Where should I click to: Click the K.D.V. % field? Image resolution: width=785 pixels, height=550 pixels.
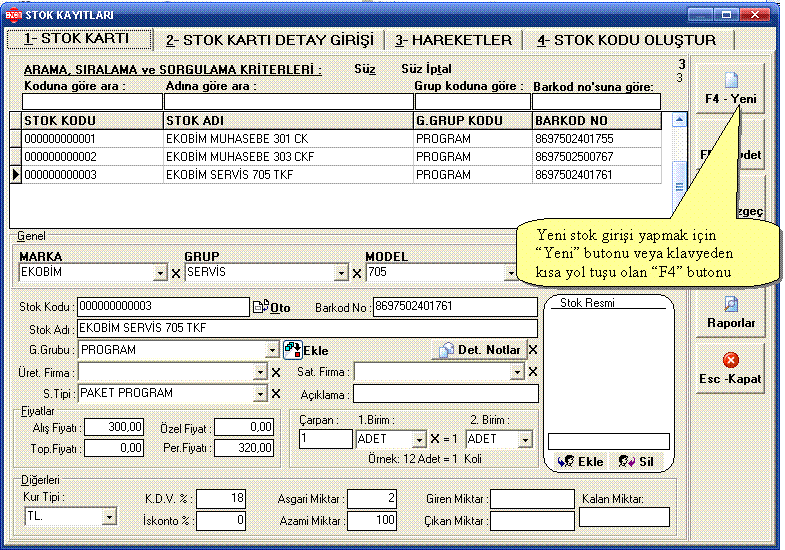click(221, 498)
